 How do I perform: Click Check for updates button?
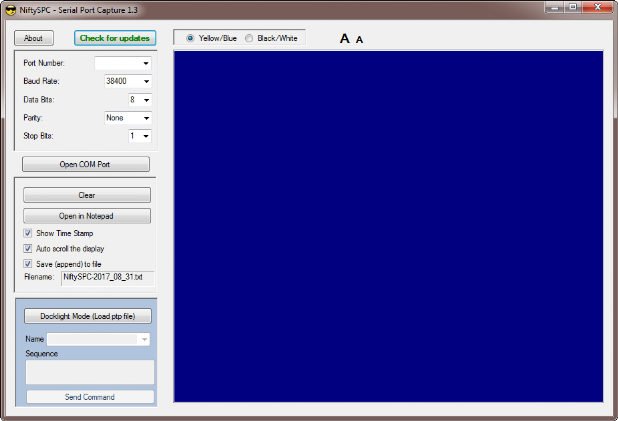click(115, 38)
